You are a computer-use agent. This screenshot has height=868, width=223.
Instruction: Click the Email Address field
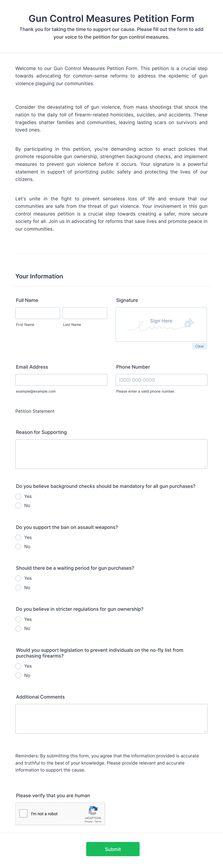point(61,380)
